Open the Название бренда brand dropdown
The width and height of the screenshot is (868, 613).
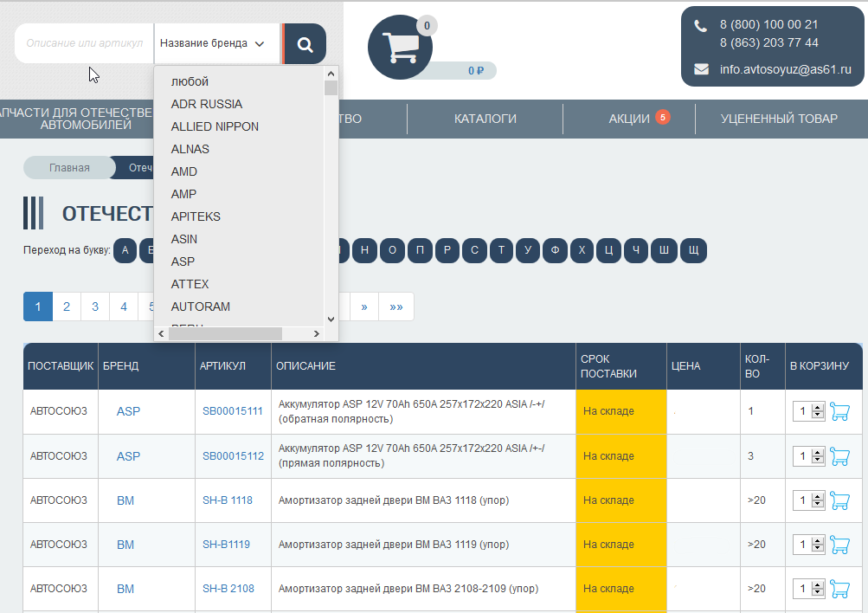tap(212, 43)
